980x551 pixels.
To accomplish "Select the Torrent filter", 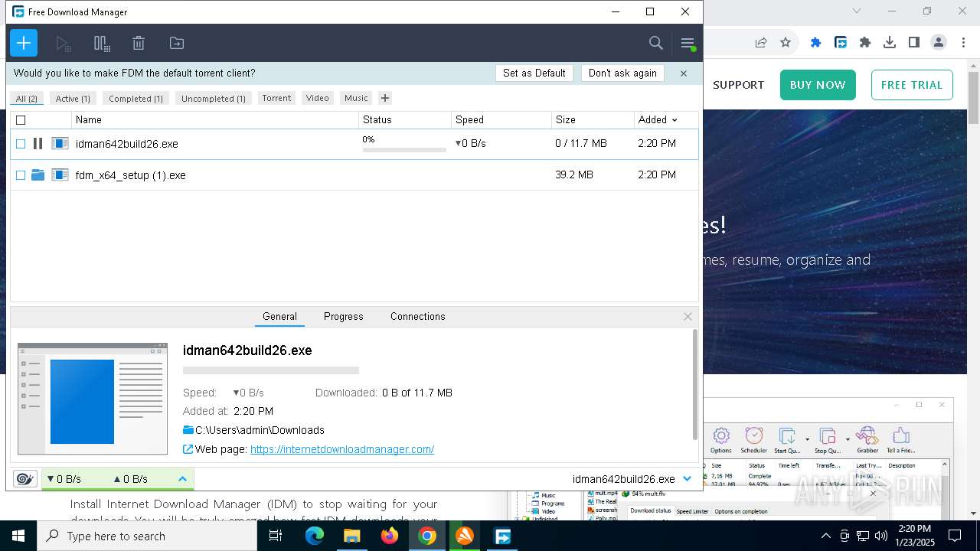I will click(x=276, y=98).
